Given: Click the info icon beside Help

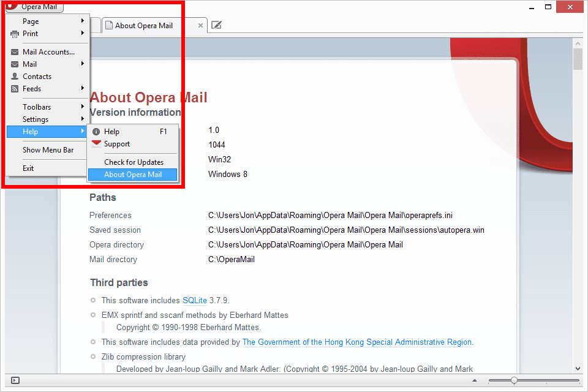Looking at the screenshot, I should (x=96, y=132).
